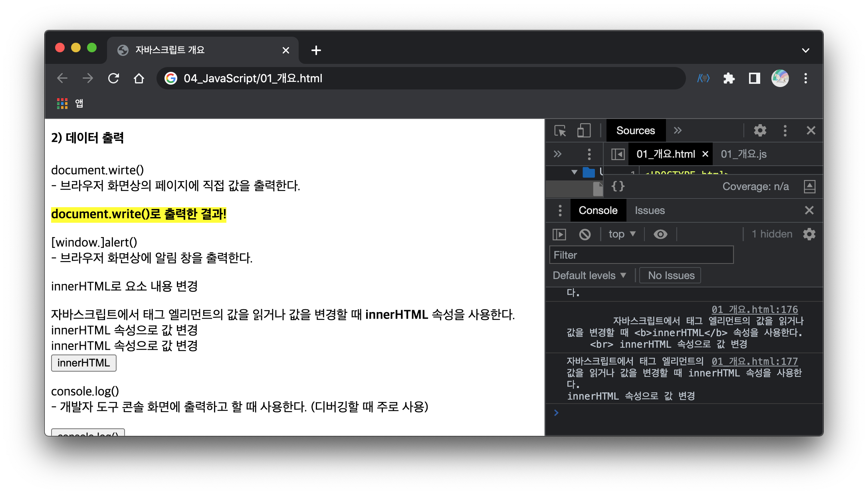Open the Chrome extensions puzzle icon

(x=729, y=78)
